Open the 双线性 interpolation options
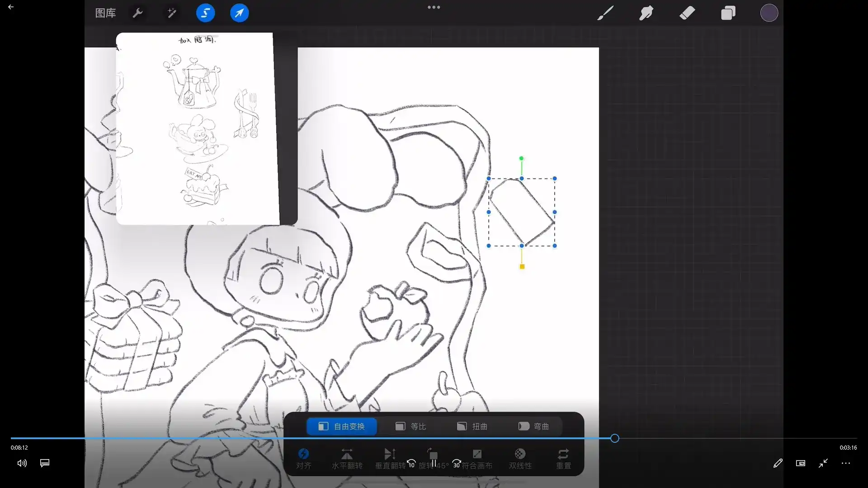The image size is (868, 488). [x=520, y=458]
